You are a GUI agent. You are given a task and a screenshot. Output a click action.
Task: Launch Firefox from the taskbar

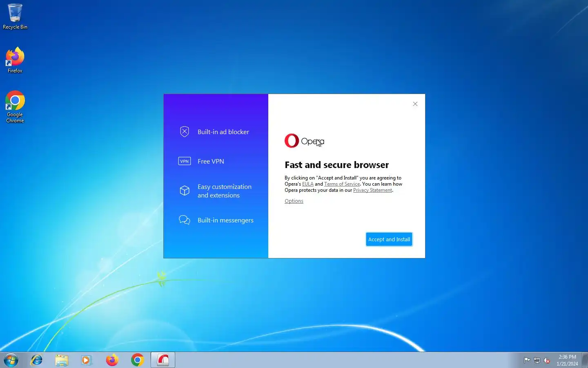coord(112,360)
